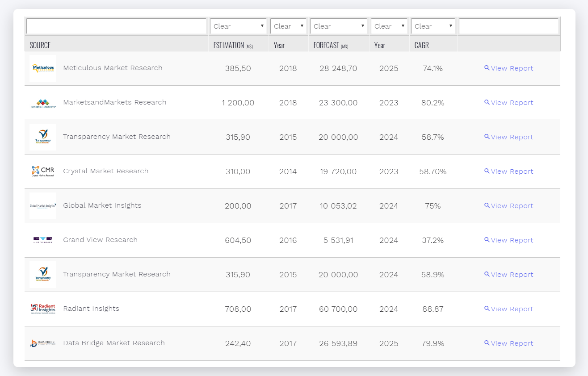Open the Estimation filter dropdown

[x=238, y=26]
